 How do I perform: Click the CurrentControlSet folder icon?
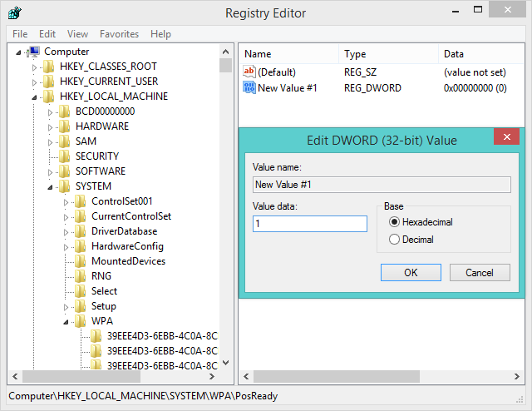(81, 216)
